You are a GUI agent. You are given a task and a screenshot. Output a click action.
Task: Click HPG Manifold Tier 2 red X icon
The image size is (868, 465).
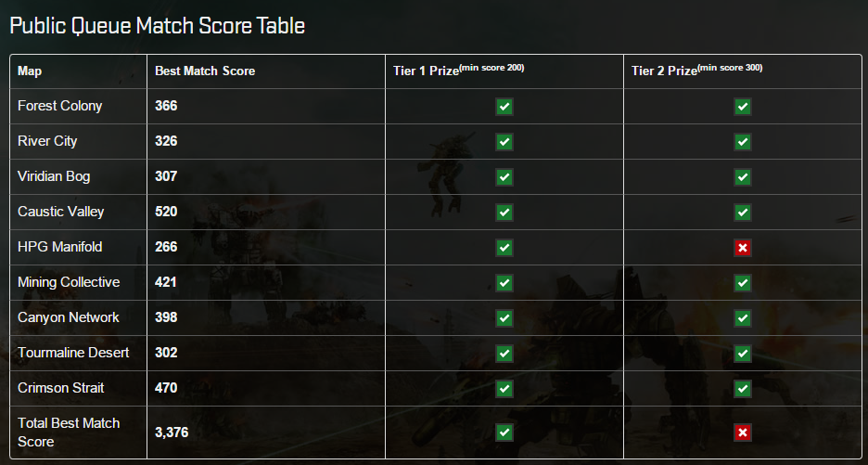[x=743, y=248]
